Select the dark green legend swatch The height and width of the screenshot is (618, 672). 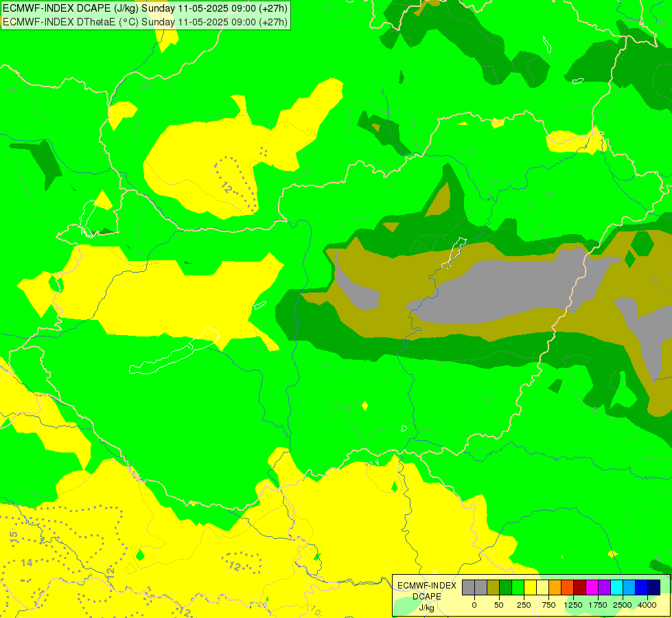[506, 588]
